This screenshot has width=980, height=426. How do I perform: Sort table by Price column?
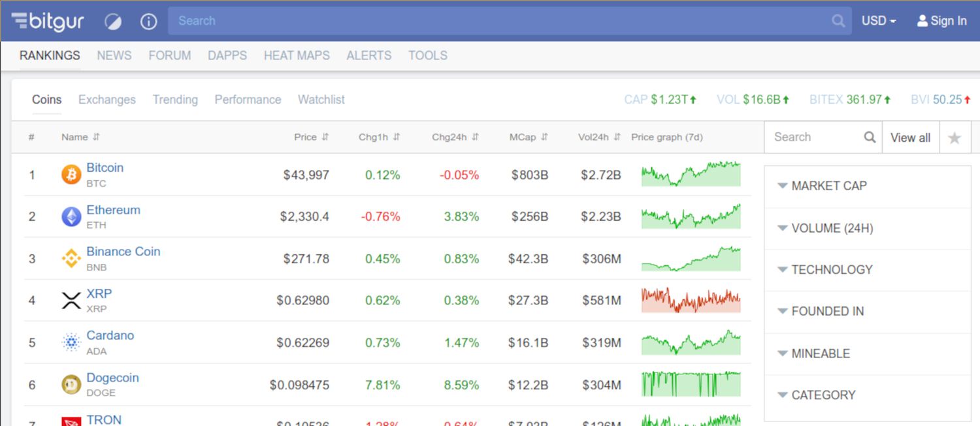312,137
